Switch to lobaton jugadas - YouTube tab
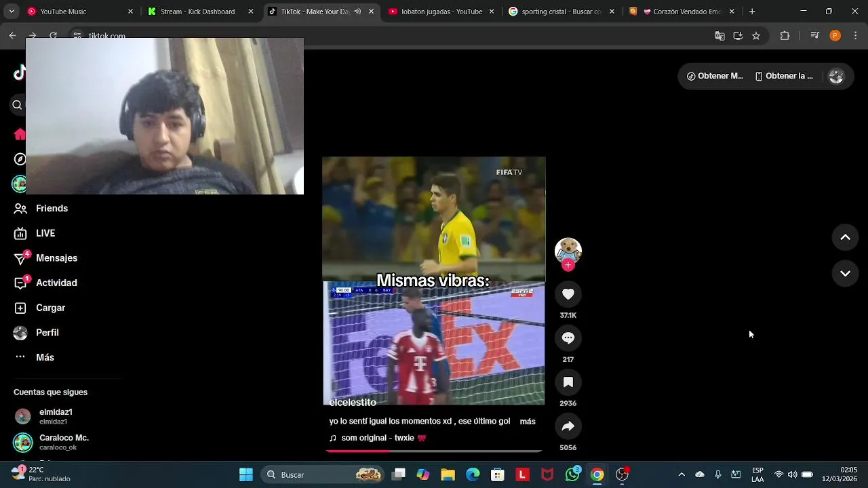The width and height of the screenshot is (868, 488). [441, 12]
